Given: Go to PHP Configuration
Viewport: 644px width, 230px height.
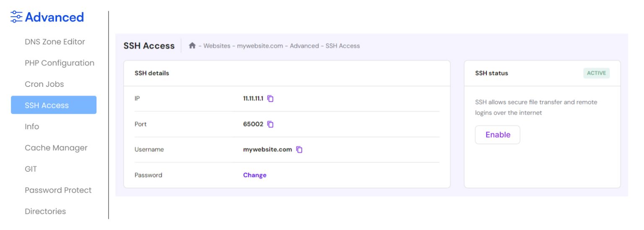Looking at the screenshot, I should pyautogui.click(x=60, y=63).
